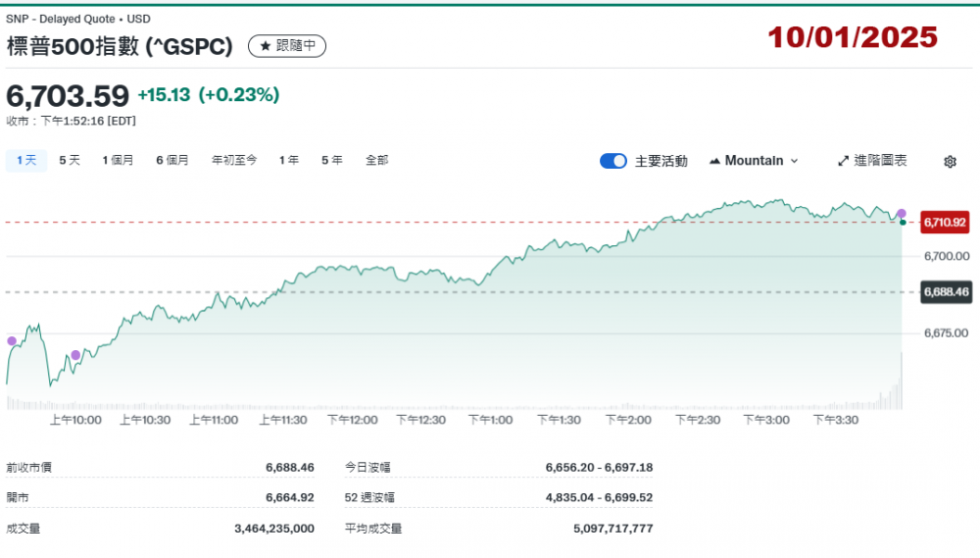This screenshot has height=558, width=980.
Task: Open 進階圖表 advanced chart view
Action: click(x=872, y=161)
